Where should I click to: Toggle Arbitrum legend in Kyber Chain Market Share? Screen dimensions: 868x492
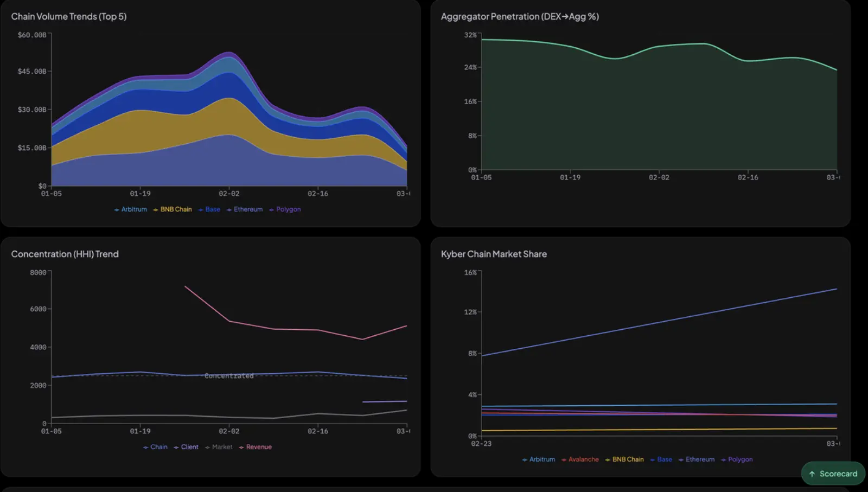[x=539, y=459]
